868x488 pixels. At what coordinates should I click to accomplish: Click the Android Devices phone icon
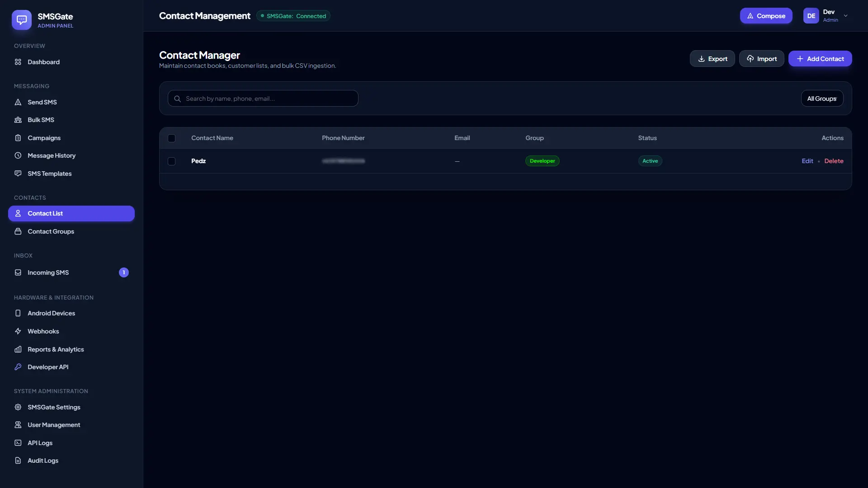click(18, 313)
